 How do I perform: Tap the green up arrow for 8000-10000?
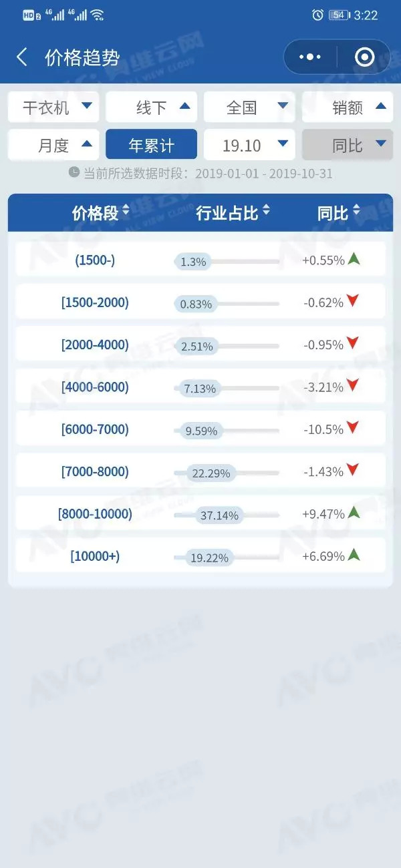[x=354, y=513]
